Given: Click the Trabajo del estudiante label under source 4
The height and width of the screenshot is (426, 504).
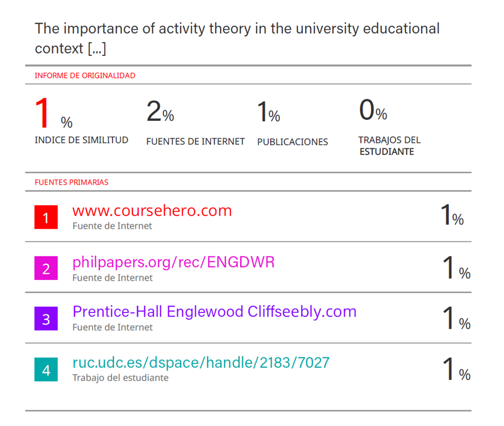Looking at the screenshot, I should [x=120, y=377].
